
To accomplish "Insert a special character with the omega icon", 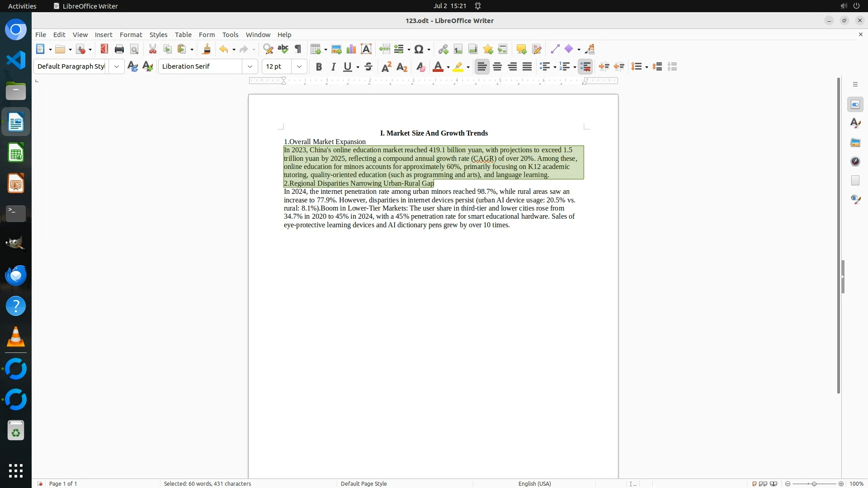I will click(419, 49).
